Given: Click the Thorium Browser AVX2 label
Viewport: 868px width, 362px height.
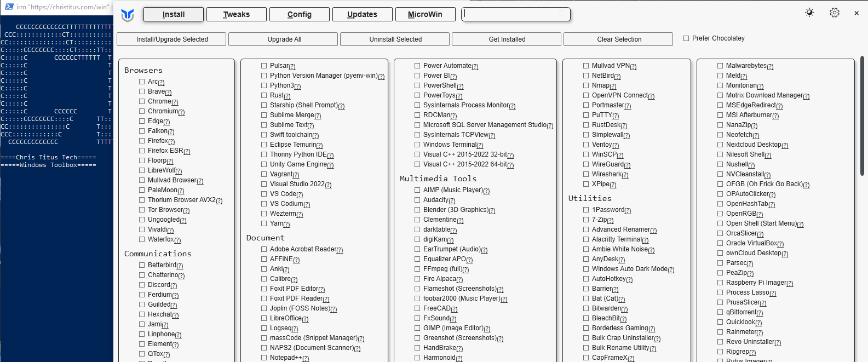Looking at the screenshot, I should click(x=182, y=200).
